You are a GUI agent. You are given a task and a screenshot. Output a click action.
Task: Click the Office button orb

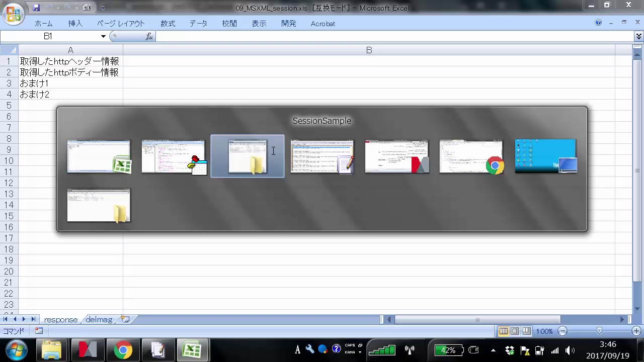pyautogui.click(x=14, y=14)
